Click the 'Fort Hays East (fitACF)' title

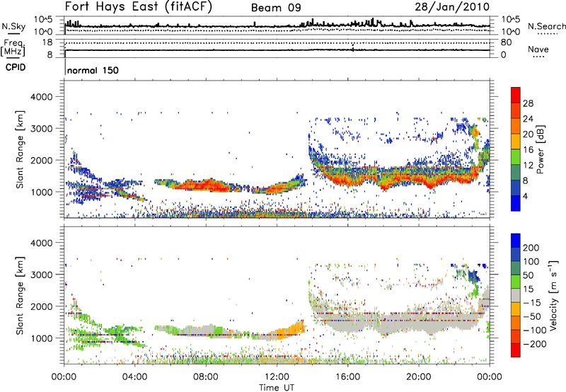[139, 7]
